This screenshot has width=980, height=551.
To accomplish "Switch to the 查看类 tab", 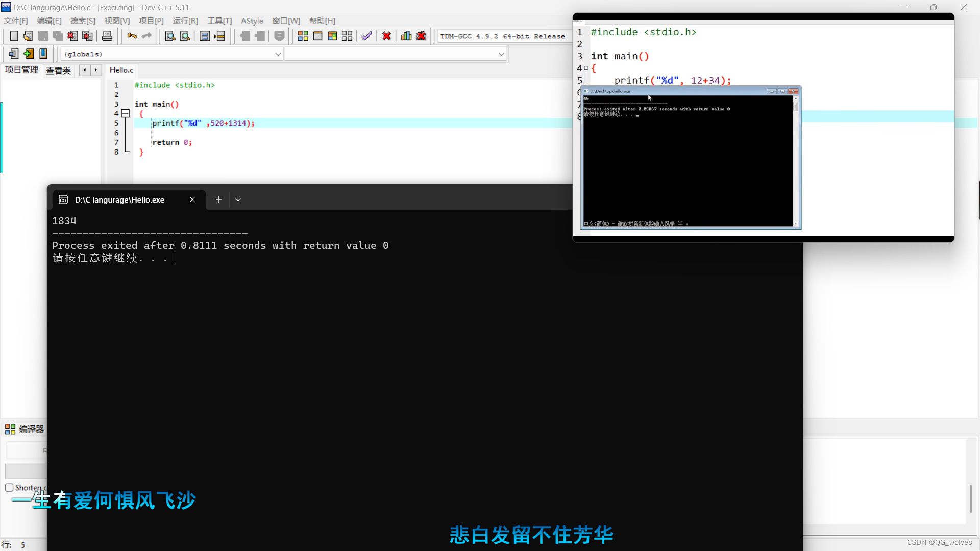I will coord(58,70).
